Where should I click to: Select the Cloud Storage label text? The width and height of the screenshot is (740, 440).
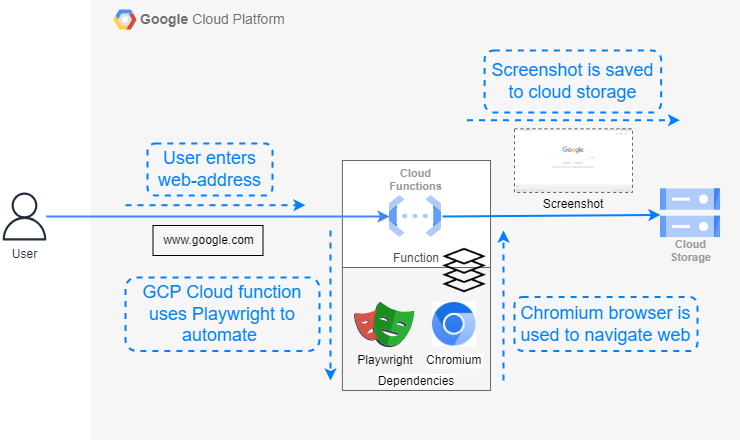tap(690, 251)
